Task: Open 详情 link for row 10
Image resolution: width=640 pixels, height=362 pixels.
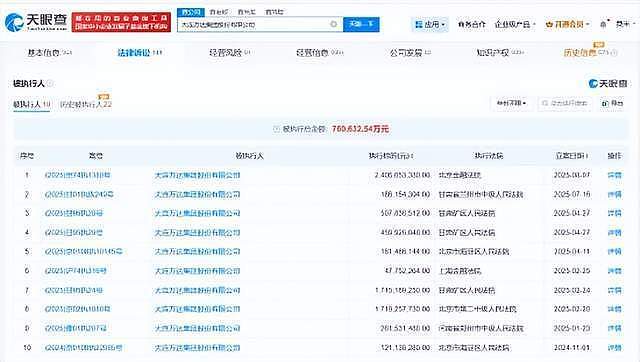Action: point(614,348)
